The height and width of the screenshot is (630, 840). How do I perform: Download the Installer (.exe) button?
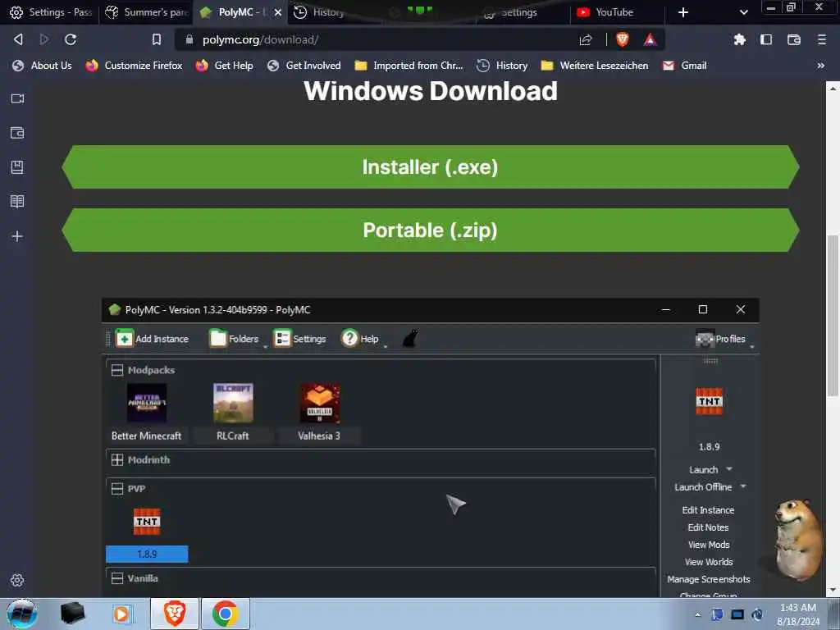coord(430,167)
